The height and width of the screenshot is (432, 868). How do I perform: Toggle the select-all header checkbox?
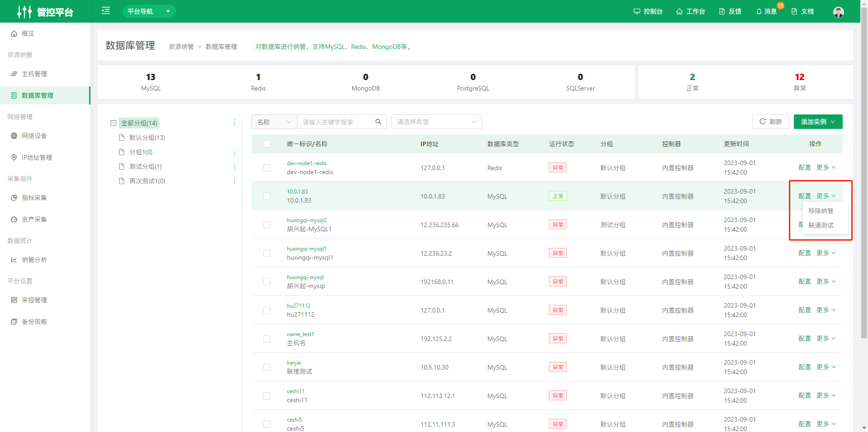[267, 144]
